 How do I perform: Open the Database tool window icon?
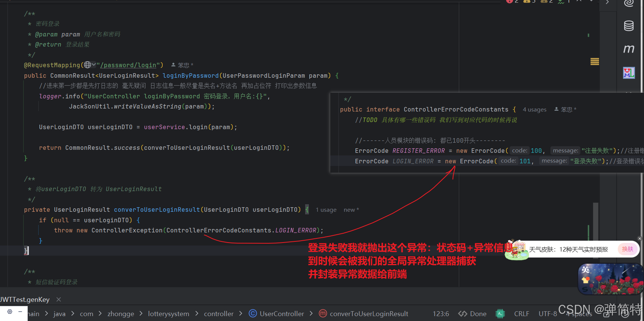tap(629, 26)
